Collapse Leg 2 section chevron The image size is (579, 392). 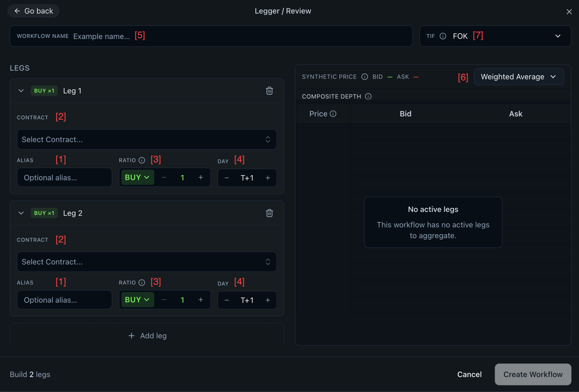pos(21,213)
